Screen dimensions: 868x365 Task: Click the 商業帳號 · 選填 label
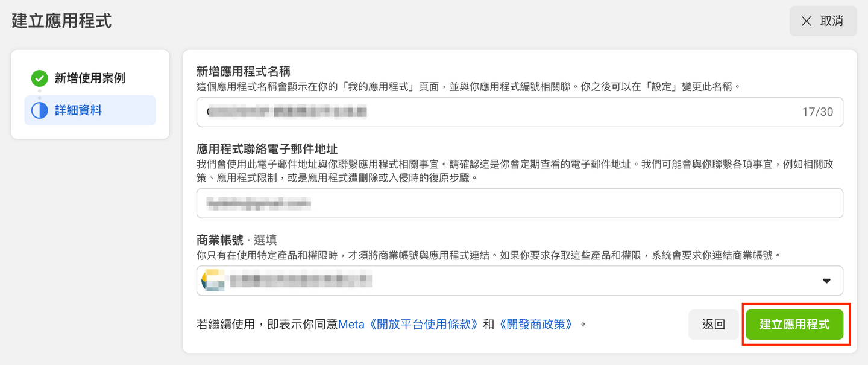pos(237,240)
